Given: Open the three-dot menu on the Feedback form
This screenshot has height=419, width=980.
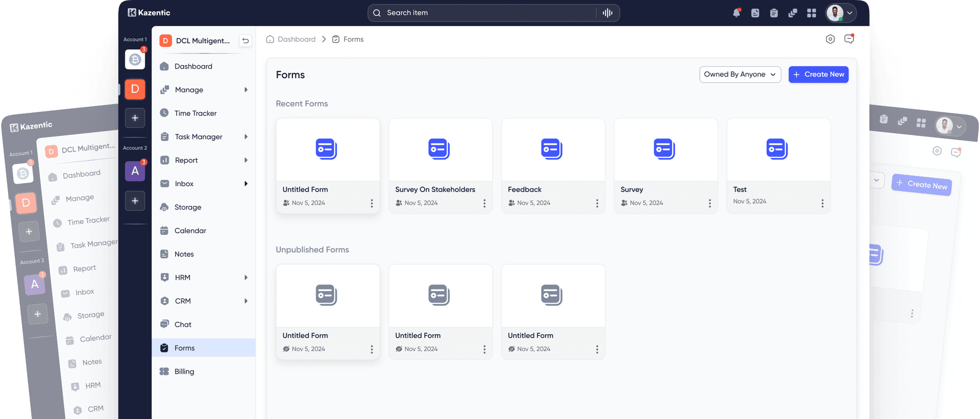Looking at the screenshot, I should coord(597,203).
